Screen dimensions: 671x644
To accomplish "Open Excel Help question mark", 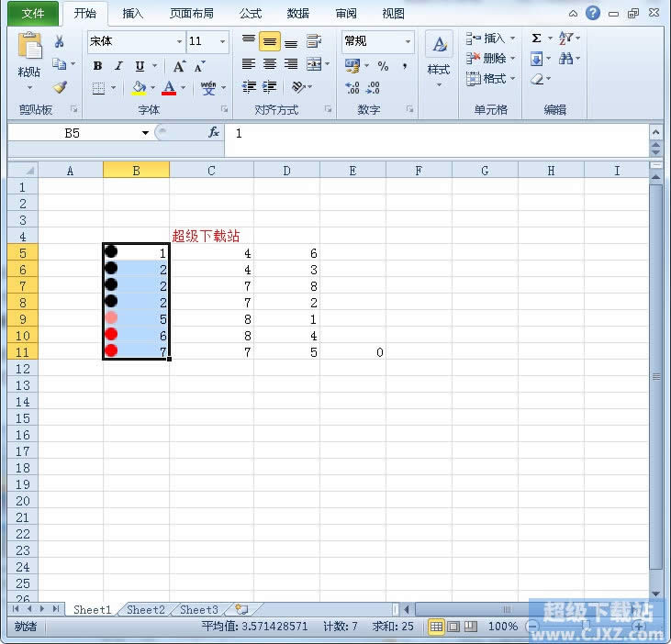I will click(593, 13).
